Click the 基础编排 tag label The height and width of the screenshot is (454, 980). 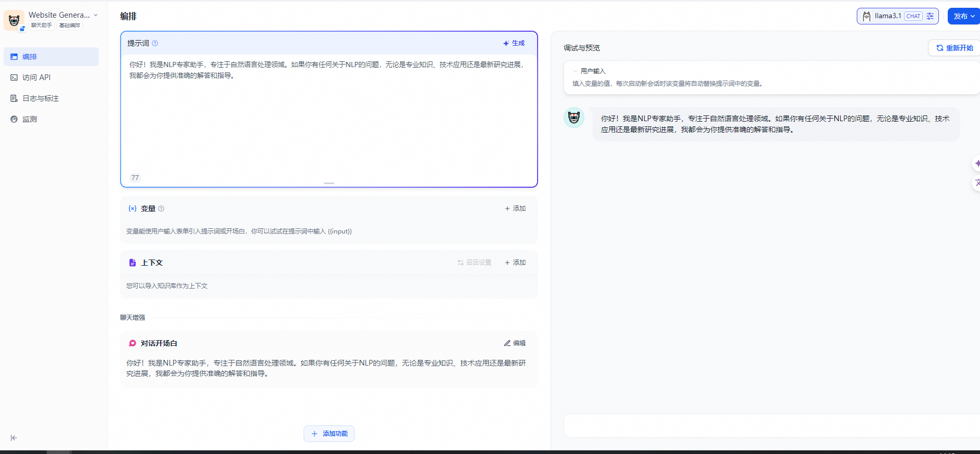(70, 25)
